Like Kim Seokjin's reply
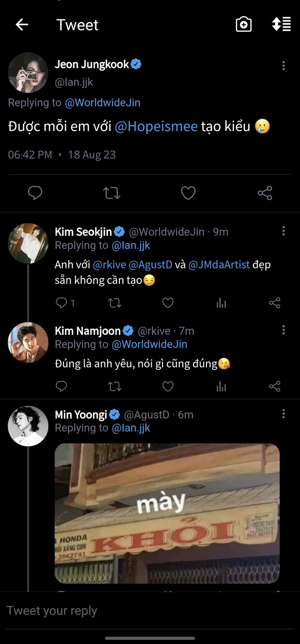Screen dimensions: 300x644 point(168,303)
